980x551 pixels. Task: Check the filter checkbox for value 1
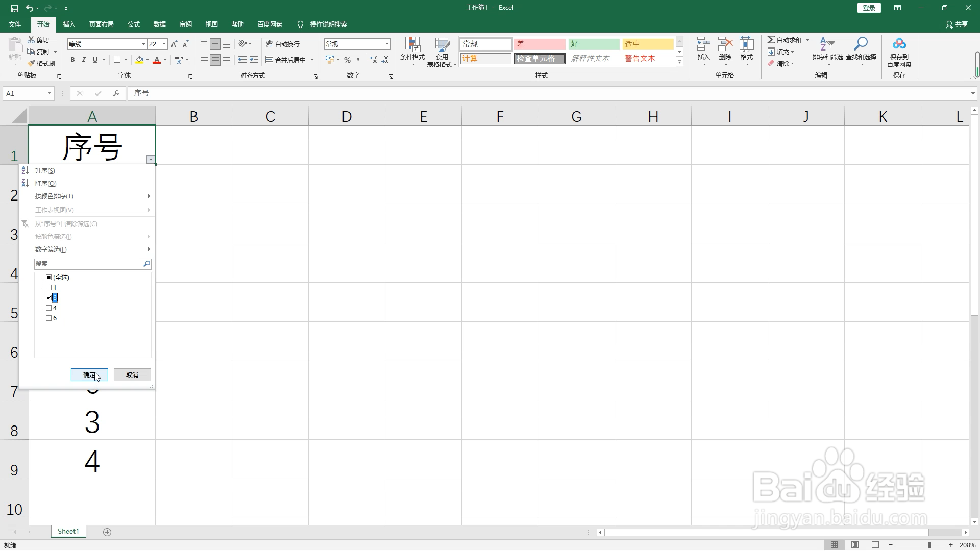49,288
